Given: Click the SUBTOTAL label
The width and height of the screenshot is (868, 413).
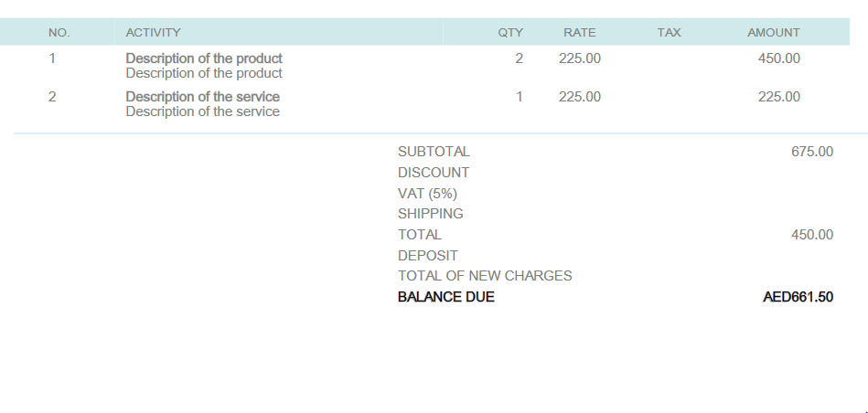Looking at the screenshot, I should tap(434, 152).
